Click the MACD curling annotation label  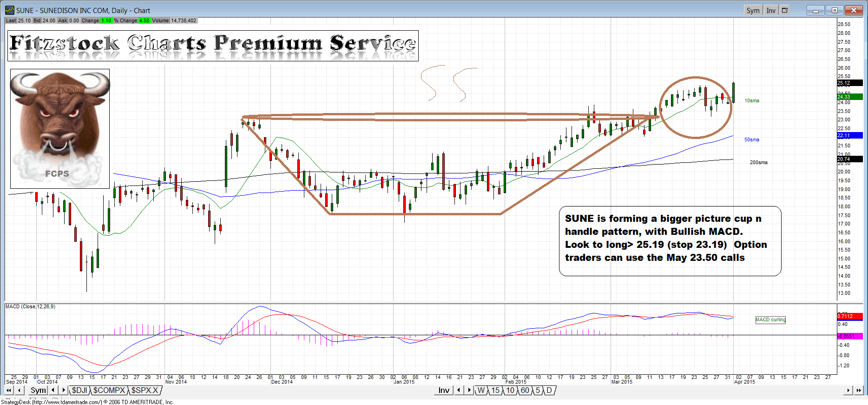pos(770,319)
